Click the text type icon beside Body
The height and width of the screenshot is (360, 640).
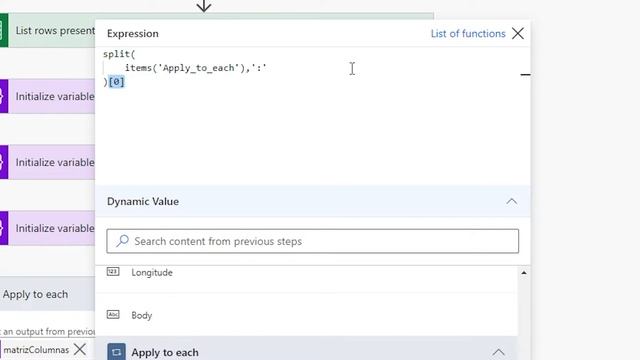click(113, 314)
